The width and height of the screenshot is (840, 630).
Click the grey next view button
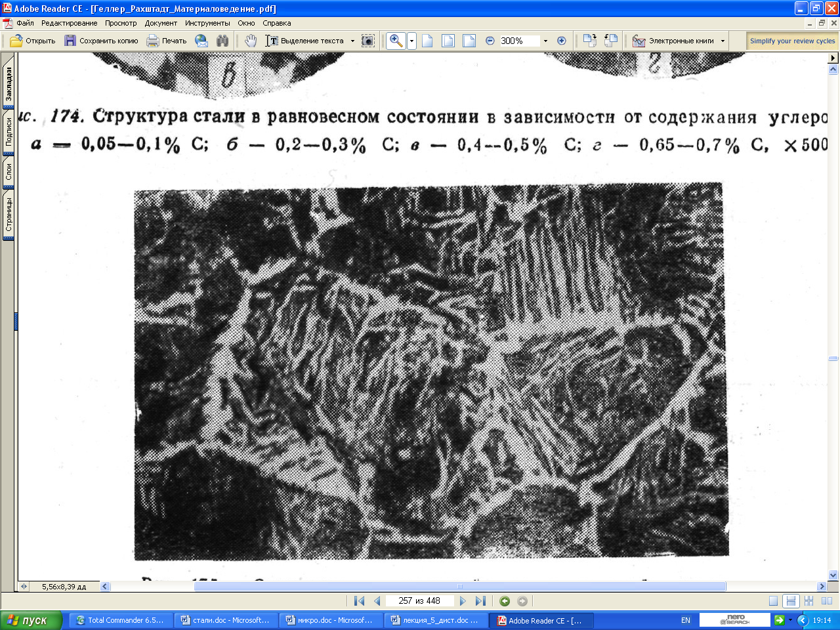pyautogui.click(x=522, y=600)
